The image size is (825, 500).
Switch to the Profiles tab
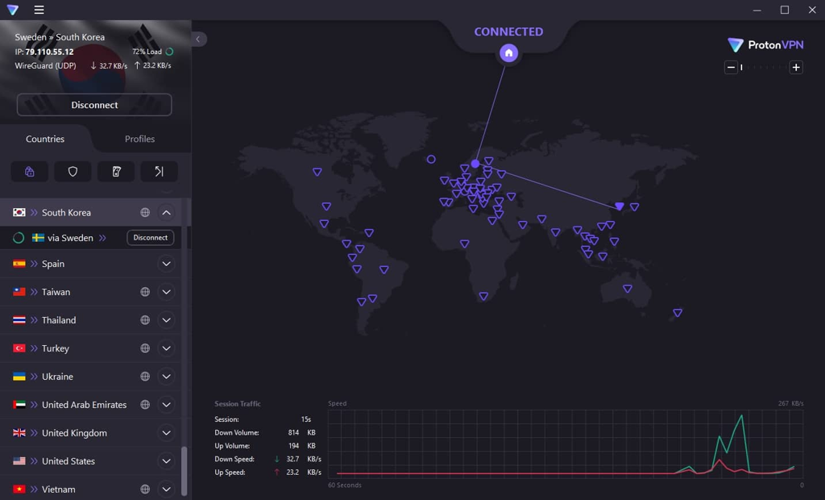pos(139,139)
